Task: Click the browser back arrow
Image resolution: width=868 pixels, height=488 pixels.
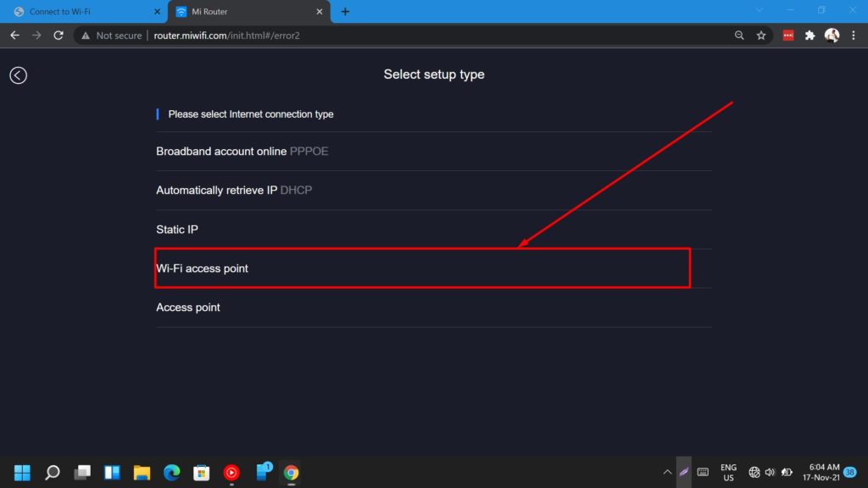Action: click(15, 36)
